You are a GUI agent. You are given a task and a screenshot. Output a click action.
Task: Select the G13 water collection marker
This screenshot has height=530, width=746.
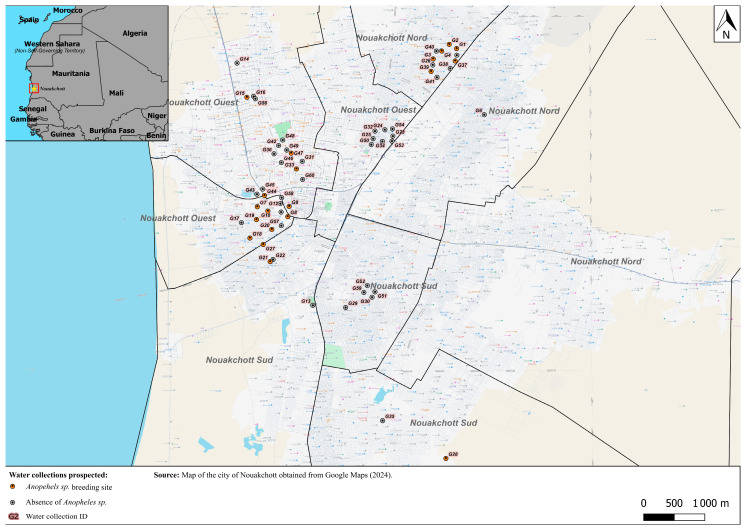(313, 305)
